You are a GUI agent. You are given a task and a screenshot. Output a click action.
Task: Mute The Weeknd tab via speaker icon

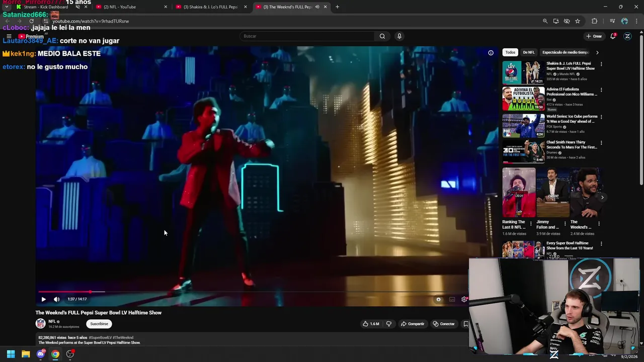tap(317, 7)
